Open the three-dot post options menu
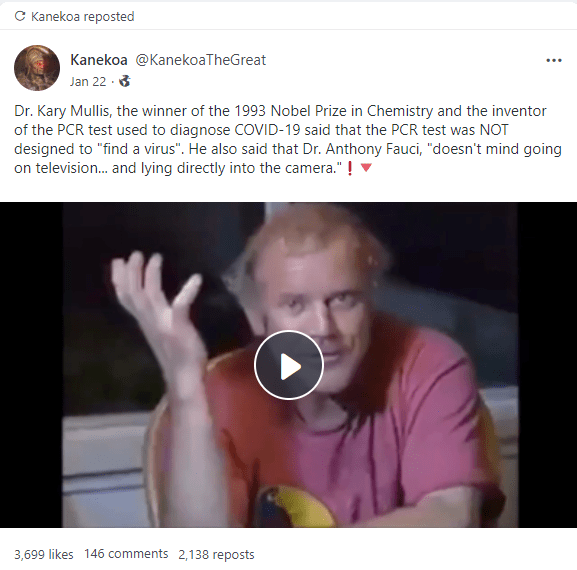The height and width of the screenshot is (570, 577). (554, 60)
